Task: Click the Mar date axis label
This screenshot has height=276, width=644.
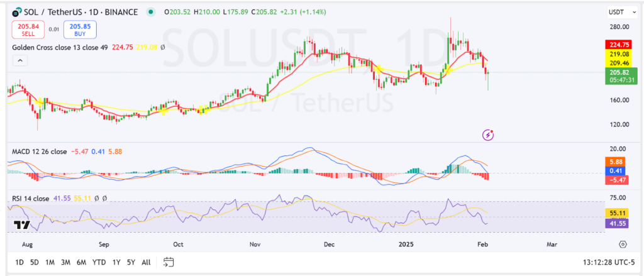Action: click(552, 245)
